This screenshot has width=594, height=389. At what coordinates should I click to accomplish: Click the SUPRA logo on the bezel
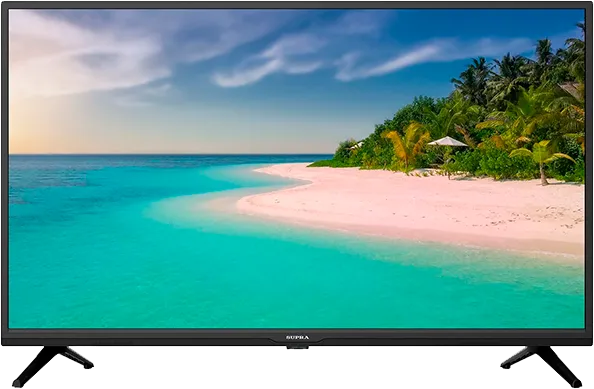(297, 337)
